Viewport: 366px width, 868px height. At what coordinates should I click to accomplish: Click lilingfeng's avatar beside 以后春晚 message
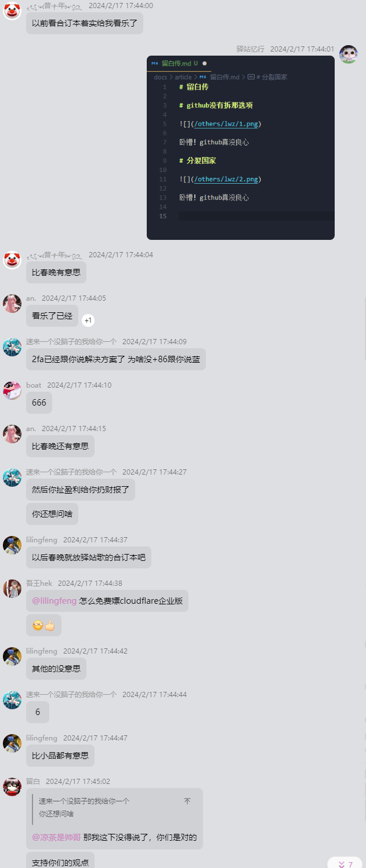12,545
